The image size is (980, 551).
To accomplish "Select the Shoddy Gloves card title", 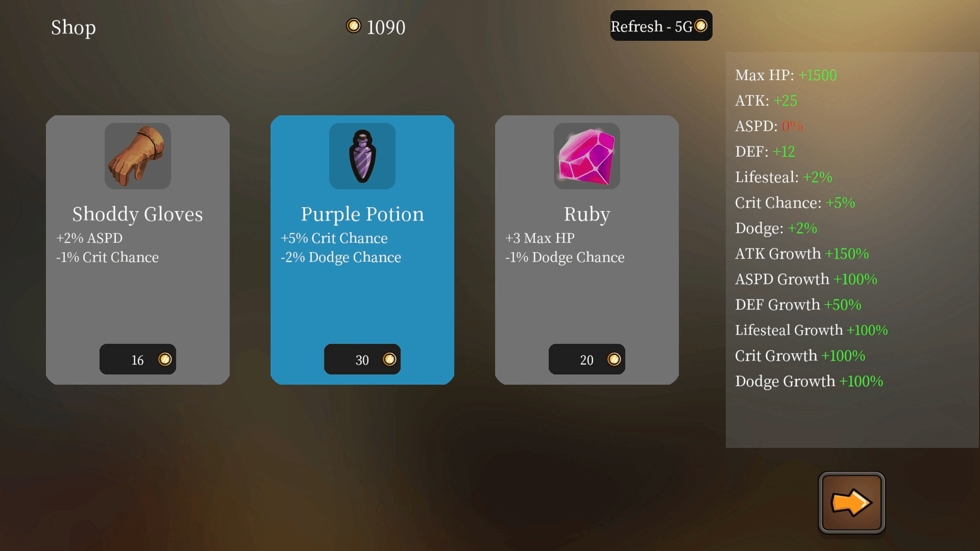I will tap(137, 214).
